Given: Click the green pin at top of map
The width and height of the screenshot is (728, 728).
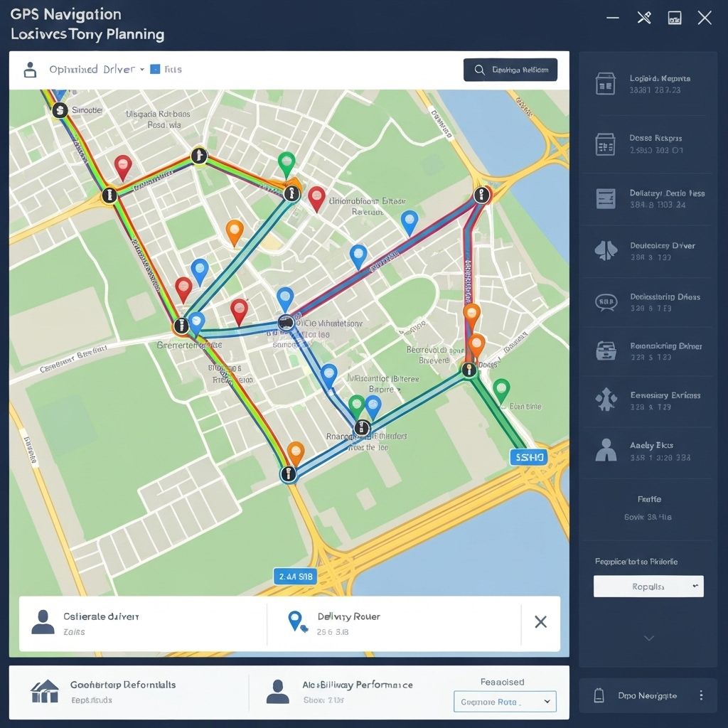Looking at the screenshot, I should [x=286, y=164].
